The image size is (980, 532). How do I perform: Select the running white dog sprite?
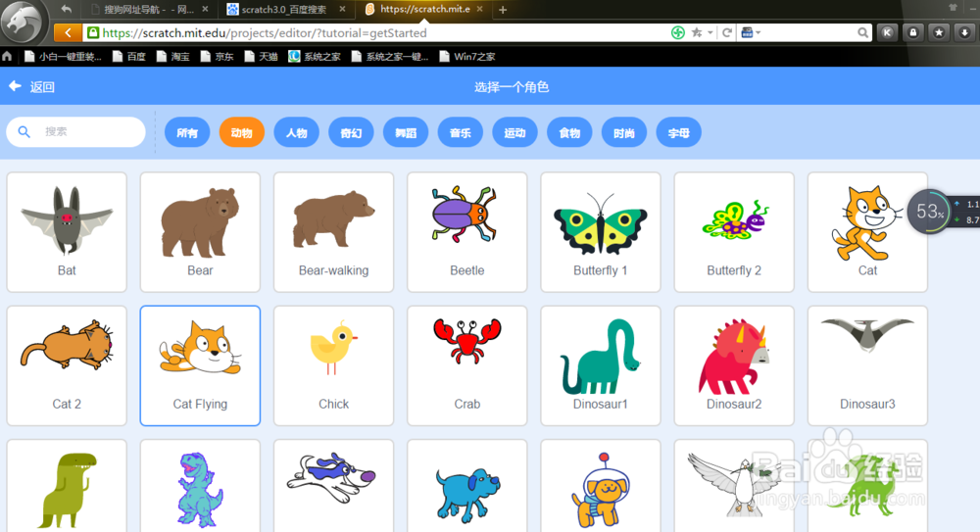click(x=334, y=486)
